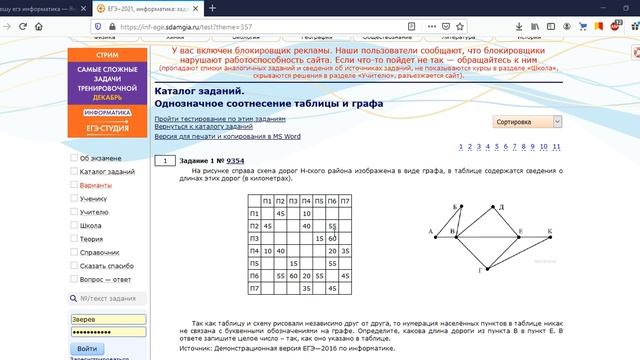The image size is (640, 360).
Task: Open Firefox account profile icon
Action: click(567, 27)
